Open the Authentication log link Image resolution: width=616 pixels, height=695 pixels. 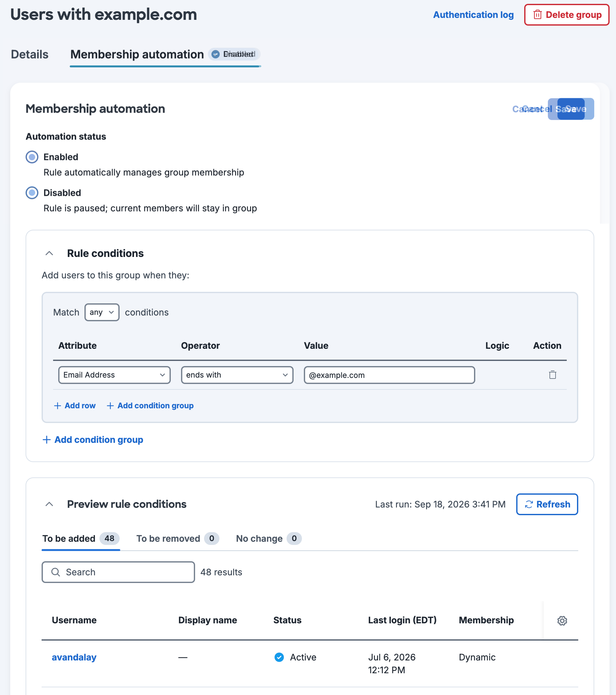click(473, 15)
